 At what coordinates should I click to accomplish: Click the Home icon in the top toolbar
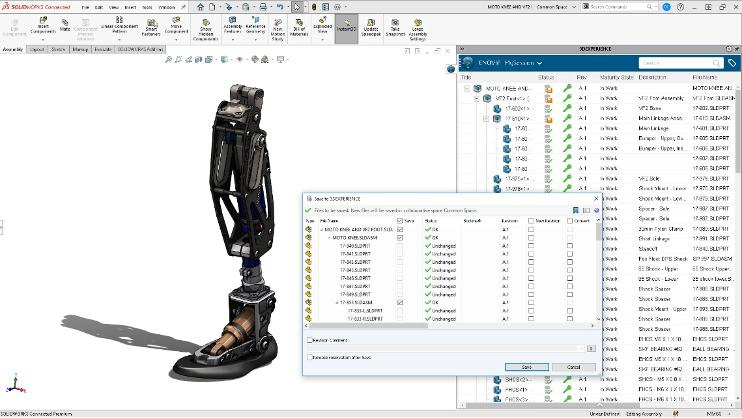click(x=201, y=7)
